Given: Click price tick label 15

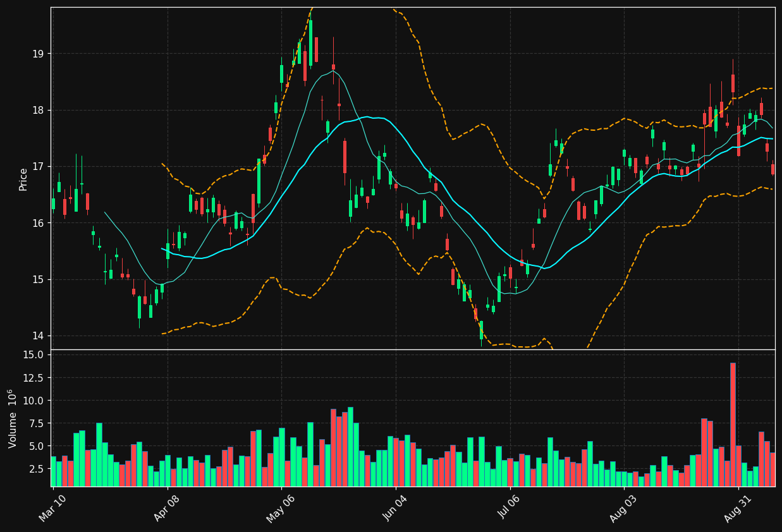Looking at the screenshot, I should click(x=39, y=279).
